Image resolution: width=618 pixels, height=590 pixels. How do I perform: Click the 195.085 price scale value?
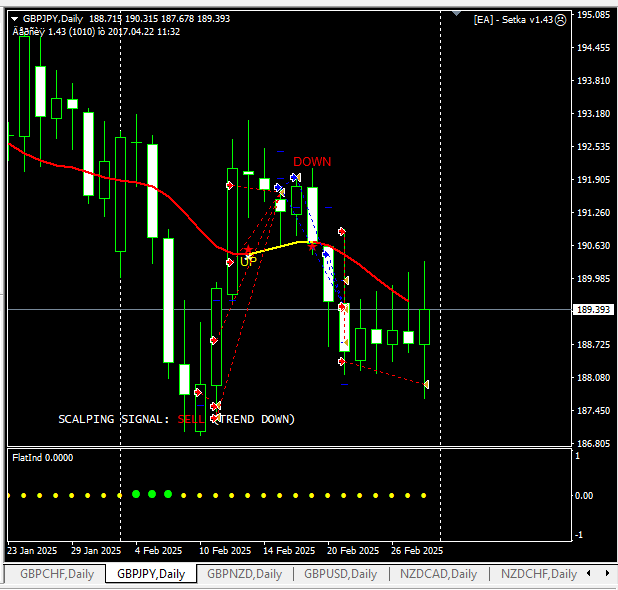pyautogui.click(x=593, y=15)
